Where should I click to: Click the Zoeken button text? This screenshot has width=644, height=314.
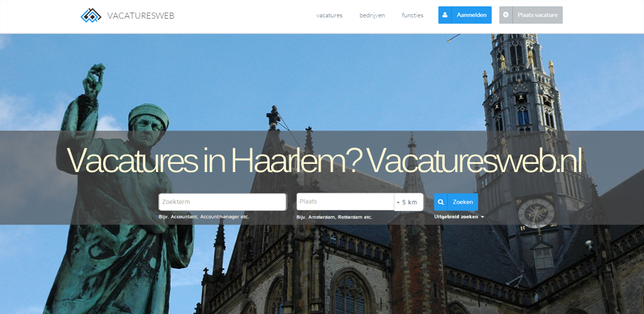coord(463,202)
